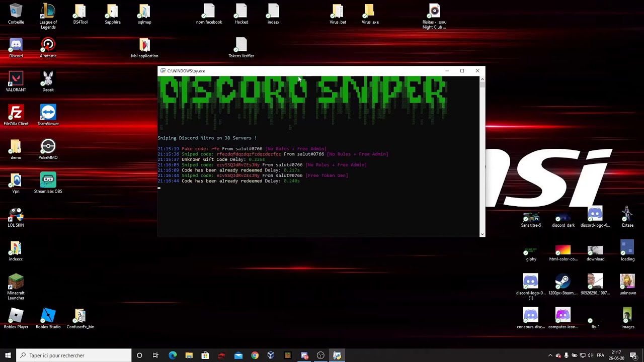The width and height of the screenshot is (644, 362).
Task: Open the Hacked text file
Action: [x=241, y=14]
